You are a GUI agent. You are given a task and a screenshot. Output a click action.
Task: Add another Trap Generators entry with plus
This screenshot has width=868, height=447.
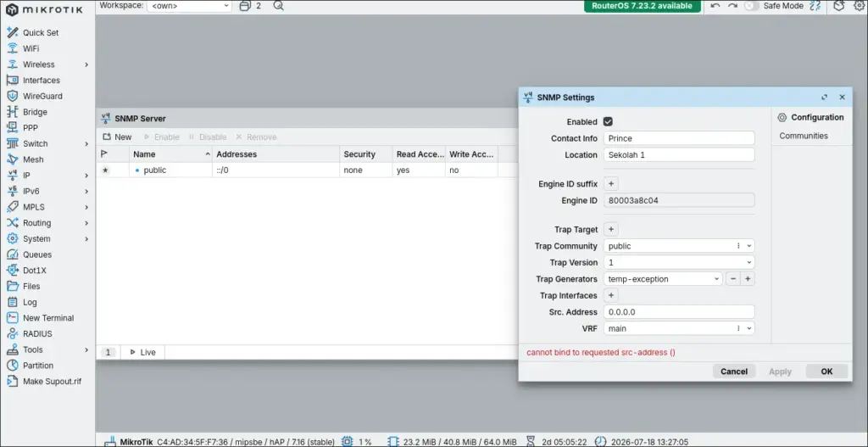point(748,279)
